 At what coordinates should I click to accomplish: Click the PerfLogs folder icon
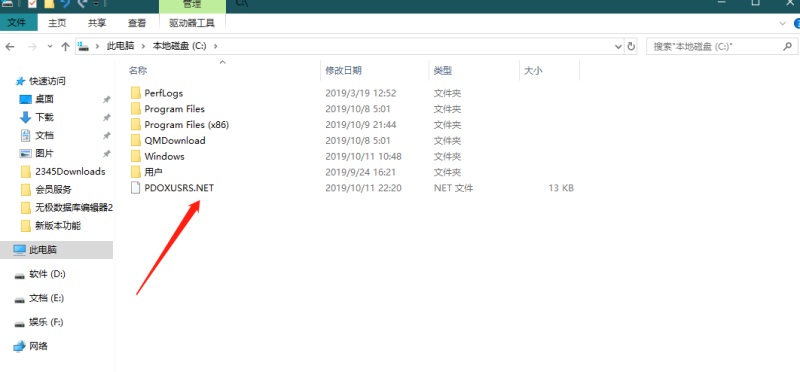coord(135,92)
